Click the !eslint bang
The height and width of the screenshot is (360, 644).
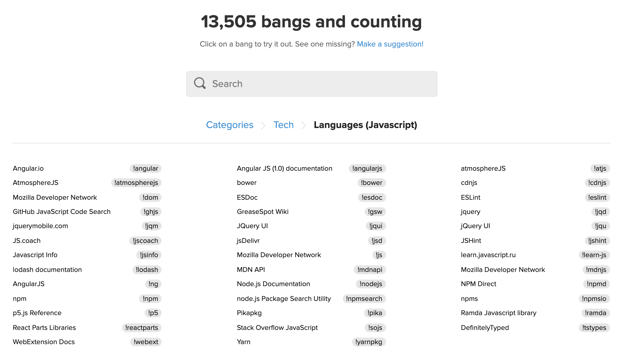(x=597, y=198)
